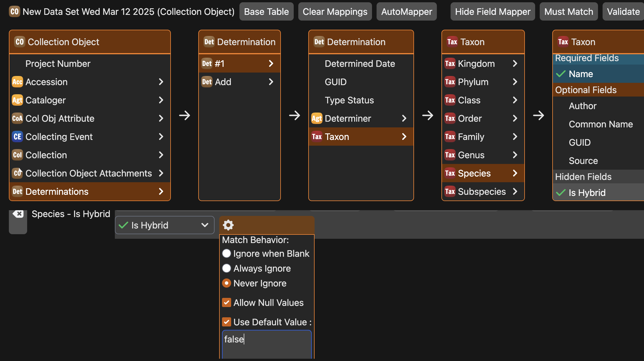Click the Base Table button

266,11
